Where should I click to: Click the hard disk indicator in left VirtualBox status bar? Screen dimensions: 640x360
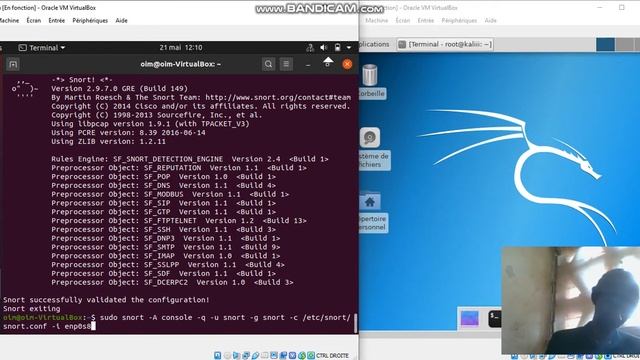[x=218, y=356]
